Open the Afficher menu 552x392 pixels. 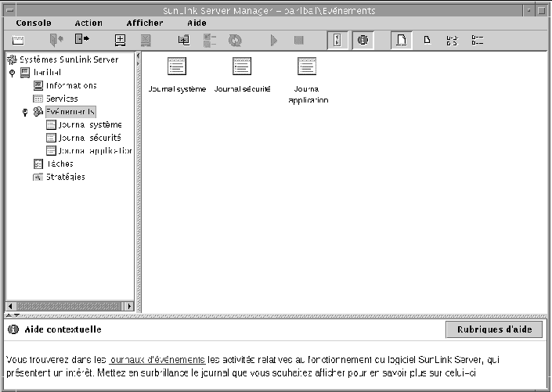145,23
